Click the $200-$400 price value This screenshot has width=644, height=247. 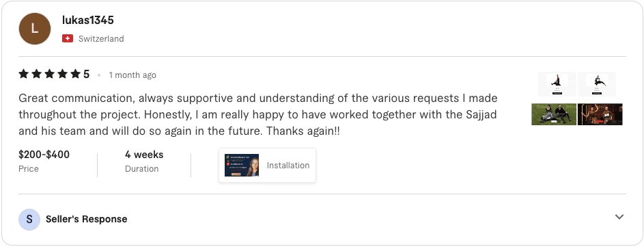click(44, 155)
